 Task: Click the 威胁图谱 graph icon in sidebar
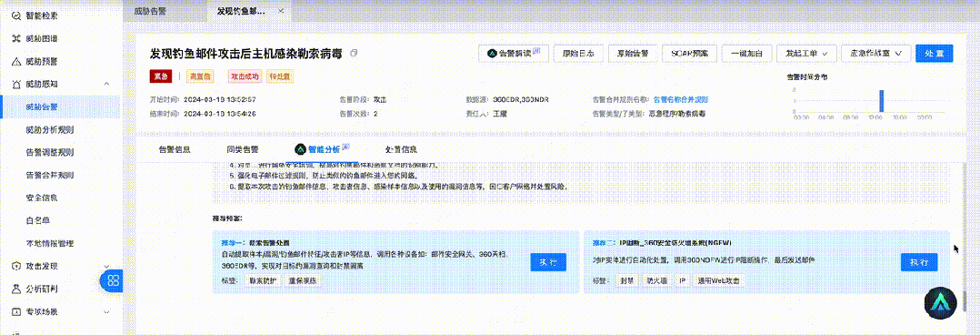click(x=16, y=39)
